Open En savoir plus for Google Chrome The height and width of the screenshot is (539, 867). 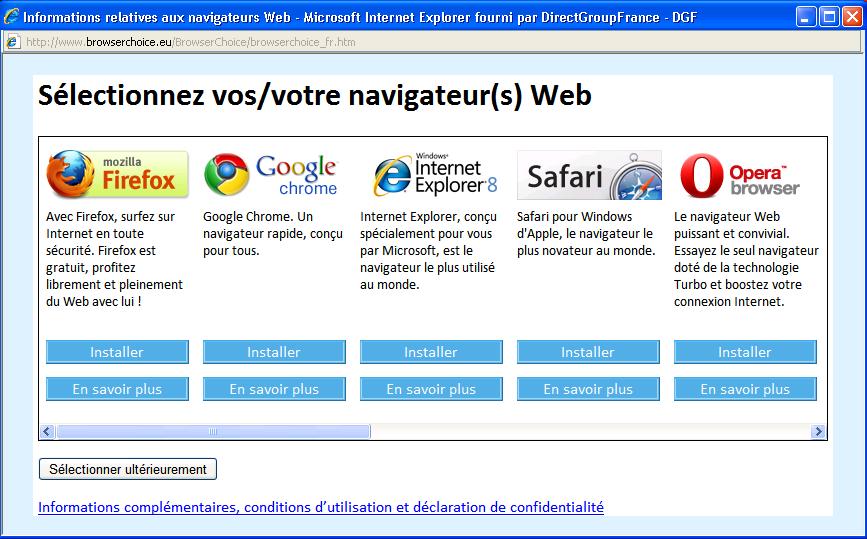(x=274, y=389)
